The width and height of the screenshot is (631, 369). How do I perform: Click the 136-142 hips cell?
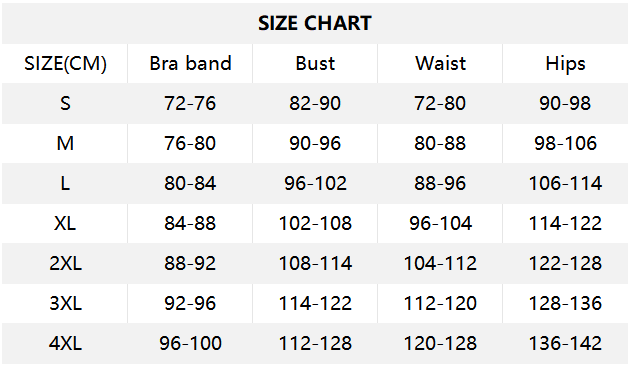(x=565, y=343)
